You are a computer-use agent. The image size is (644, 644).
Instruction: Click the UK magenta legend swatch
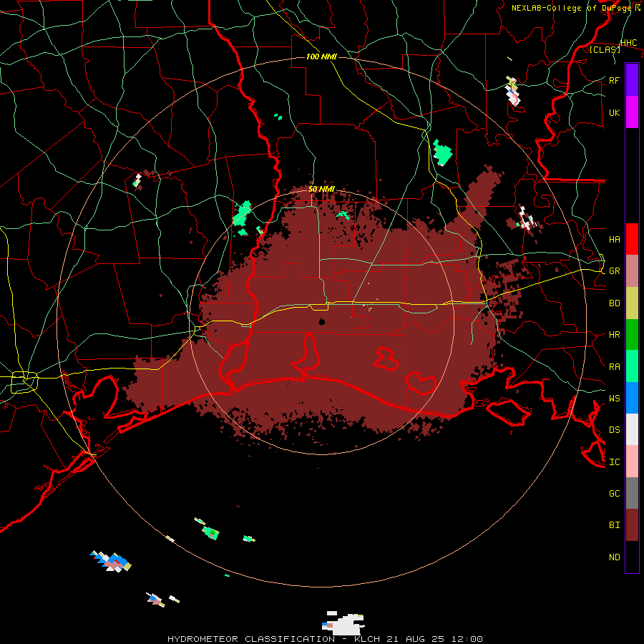click(632, 112)
